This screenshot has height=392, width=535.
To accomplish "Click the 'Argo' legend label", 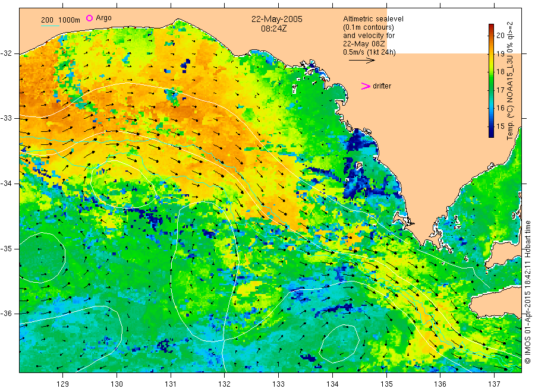I will (103, 18).
